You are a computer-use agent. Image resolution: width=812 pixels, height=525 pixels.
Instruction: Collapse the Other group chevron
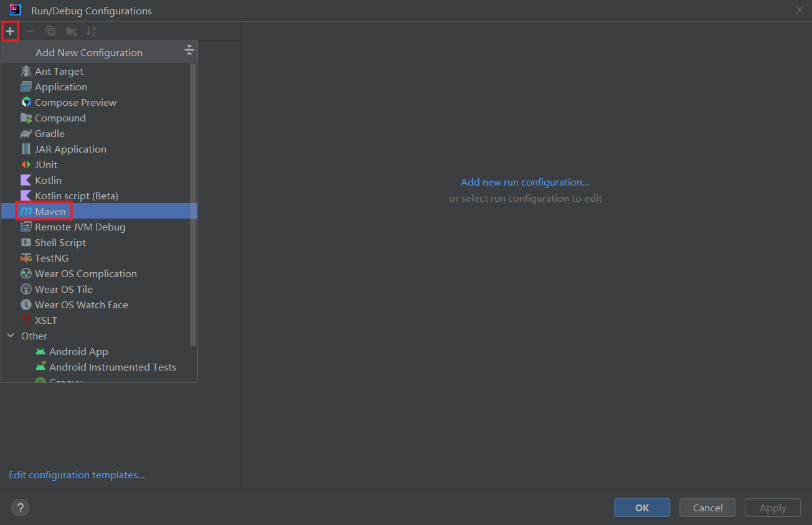pos(11,336)
